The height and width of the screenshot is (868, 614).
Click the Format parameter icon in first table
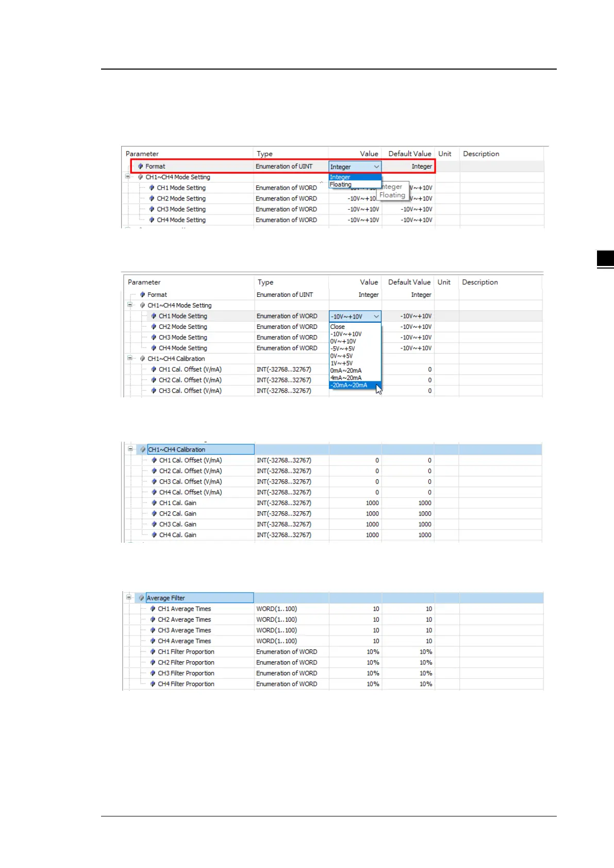point(140,166)
